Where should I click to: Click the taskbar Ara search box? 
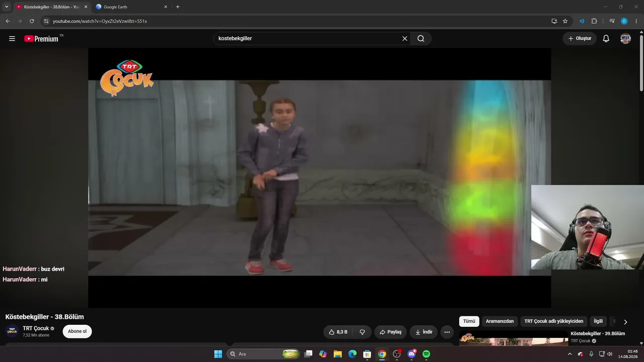(x=264, y=354)
